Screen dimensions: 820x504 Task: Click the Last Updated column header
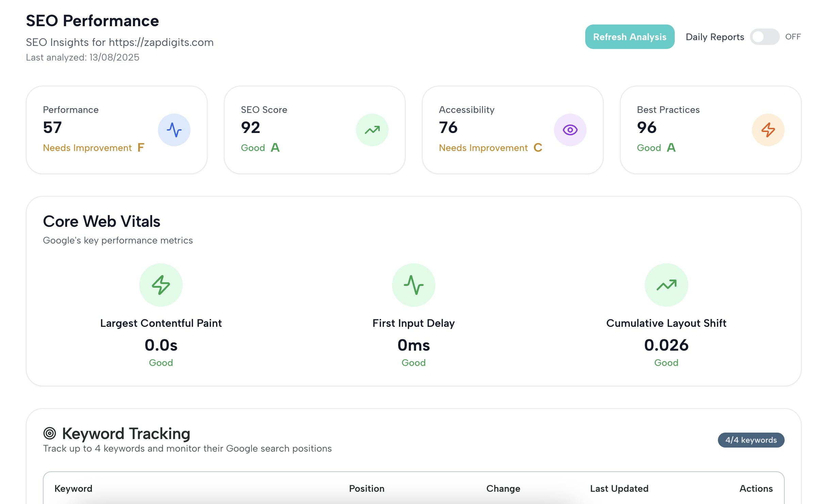(619, 489)
